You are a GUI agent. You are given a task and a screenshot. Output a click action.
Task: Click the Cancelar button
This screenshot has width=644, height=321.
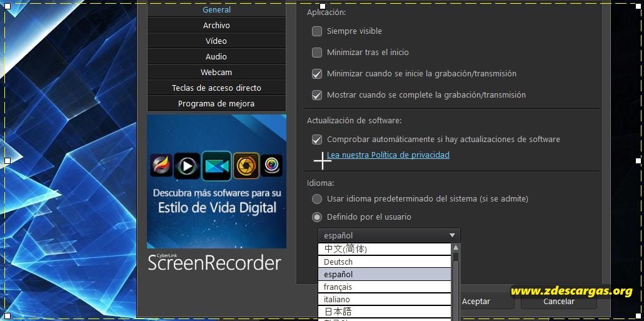point(559,301)
